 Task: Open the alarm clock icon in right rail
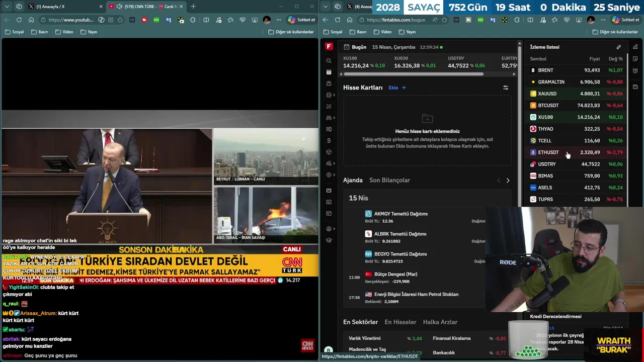(635, 71)
